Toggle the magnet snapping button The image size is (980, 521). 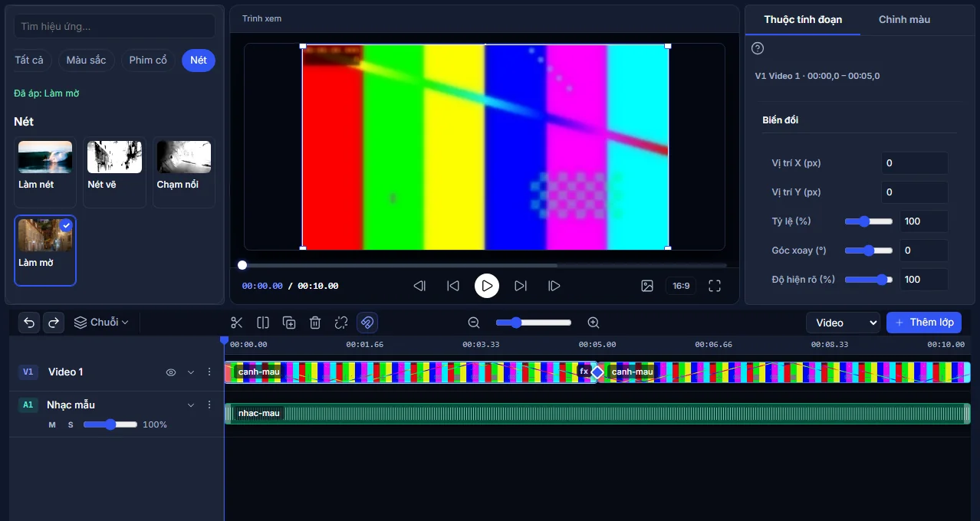(x=367, y=323)
